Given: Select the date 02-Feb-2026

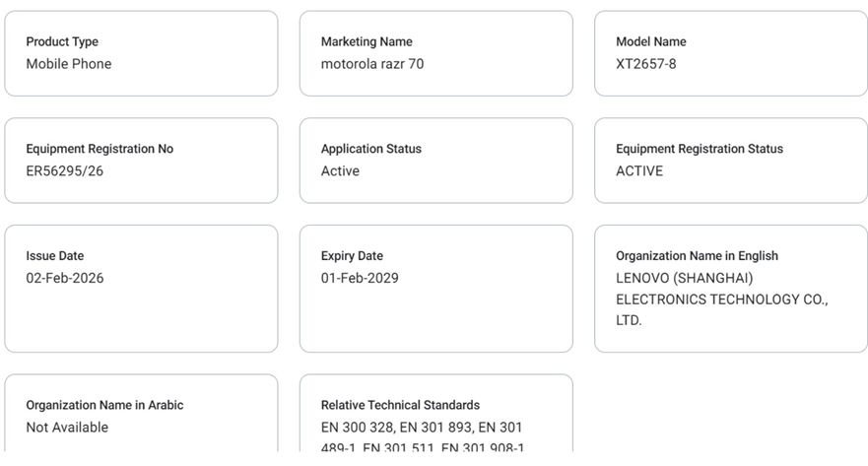Looking at the screenshot, I should (x=65, y=278).
